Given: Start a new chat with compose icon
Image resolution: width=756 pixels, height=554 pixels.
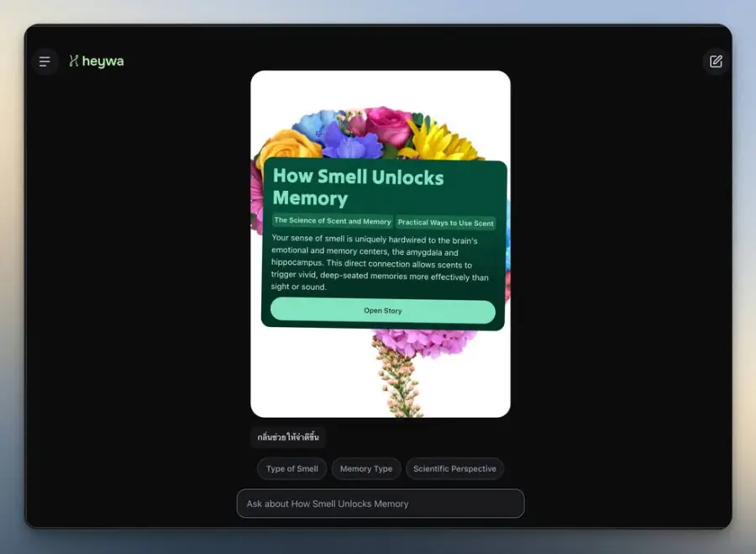Looking at the screenshot, I should click(x=716, y=61).
